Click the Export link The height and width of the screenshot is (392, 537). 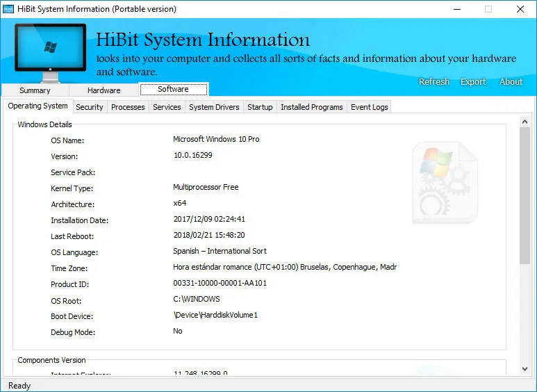pyautogui.click(x=473, y=82)
